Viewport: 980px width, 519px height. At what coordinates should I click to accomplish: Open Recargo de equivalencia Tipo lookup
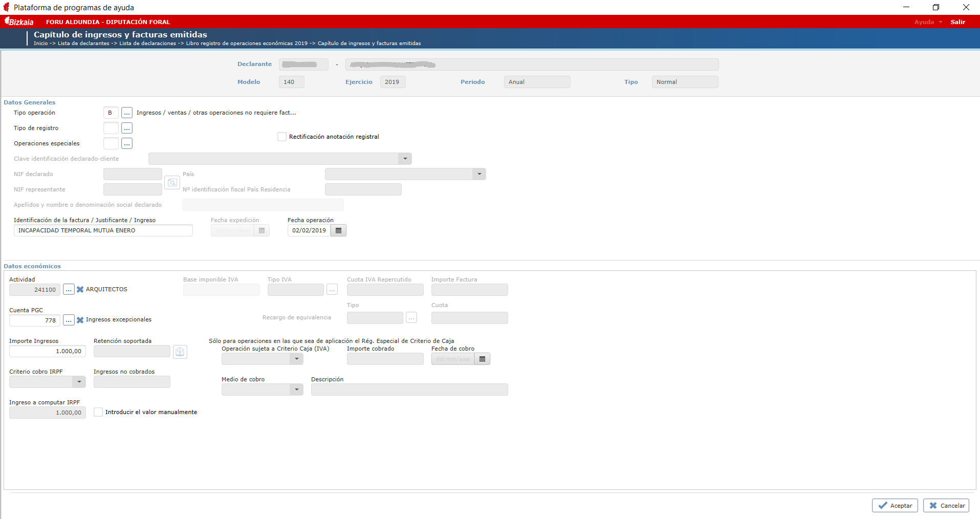(411, 318)
